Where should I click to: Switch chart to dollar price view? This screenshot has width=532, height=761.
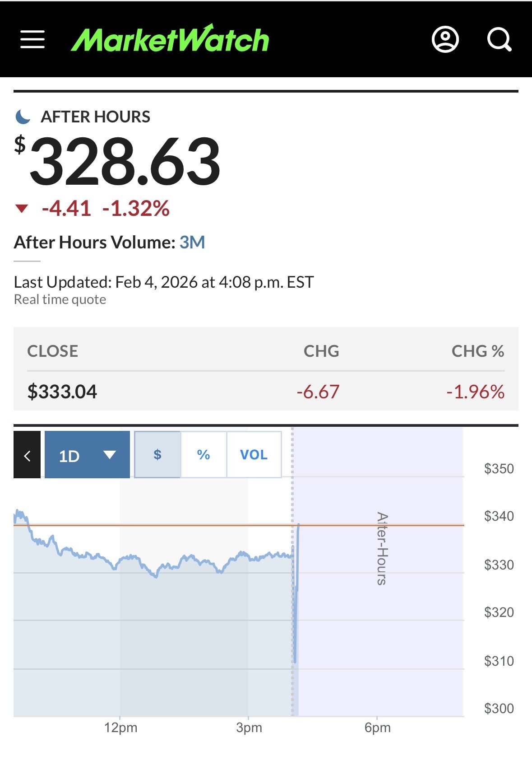pyautogui.click(x=157, y=454)
